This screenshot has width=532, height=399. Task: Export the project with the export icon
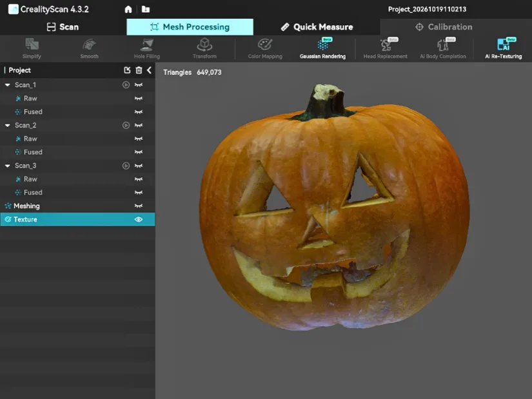[127, 70]
